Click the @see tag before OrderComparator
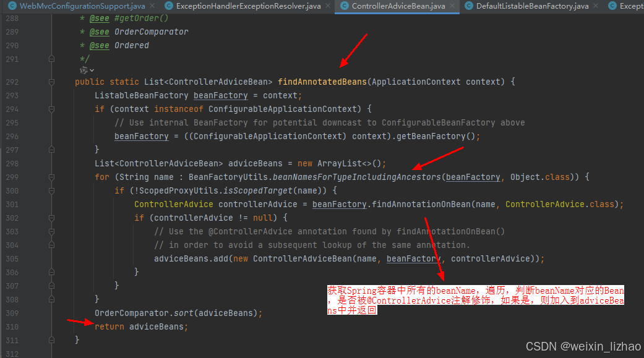644x358 pixels. [100, 32]
